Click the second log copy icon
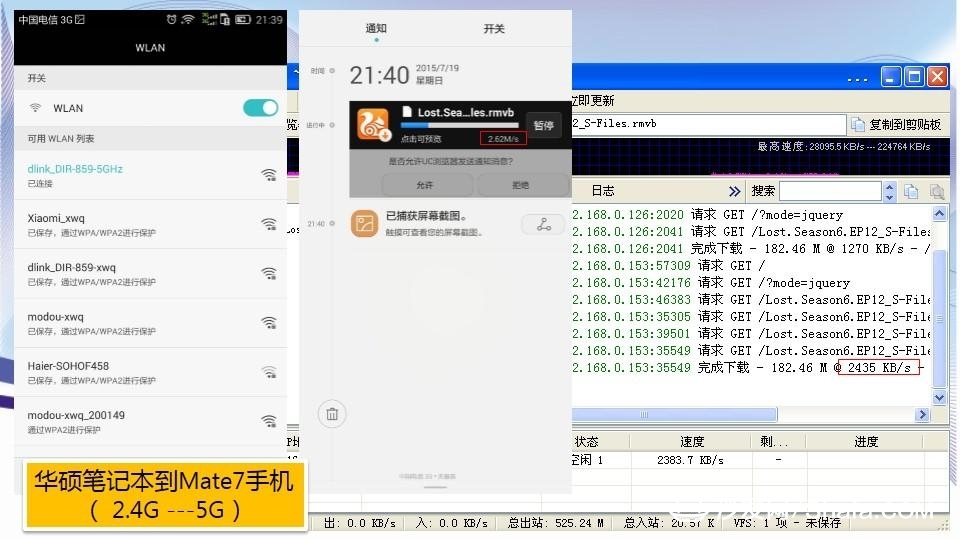960x540 pixels. [x=936, y=192]
